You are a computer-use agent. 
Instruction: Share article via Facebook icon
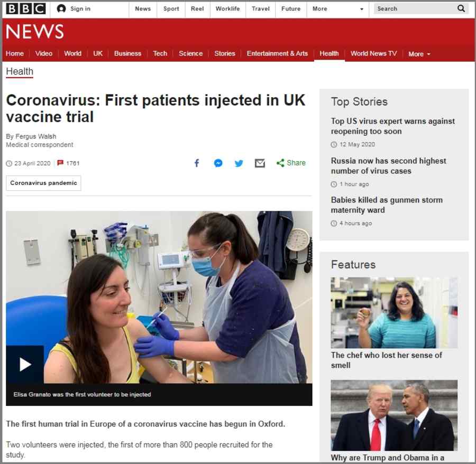click(197, 163)
